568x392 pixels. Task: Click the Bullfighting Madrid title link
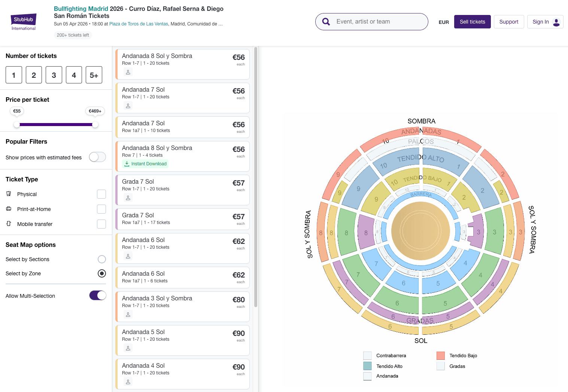click(x=81, y=9)
